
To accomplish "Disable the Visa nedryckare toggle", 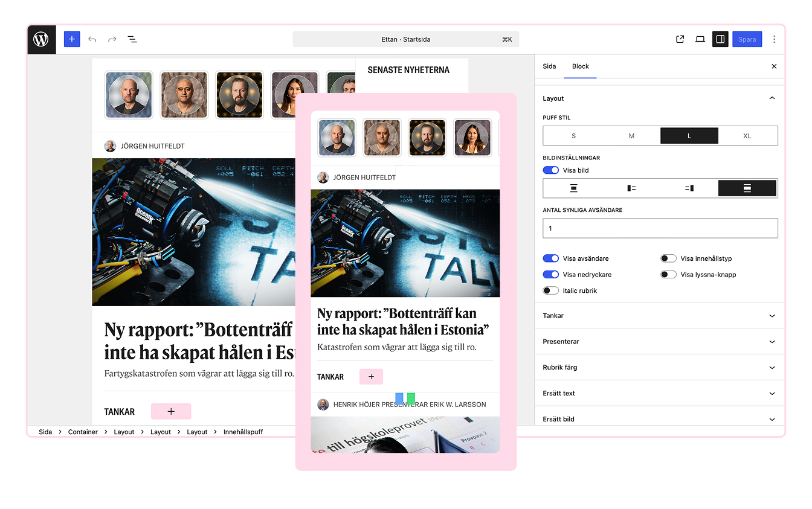I will (x=550, y=275).
